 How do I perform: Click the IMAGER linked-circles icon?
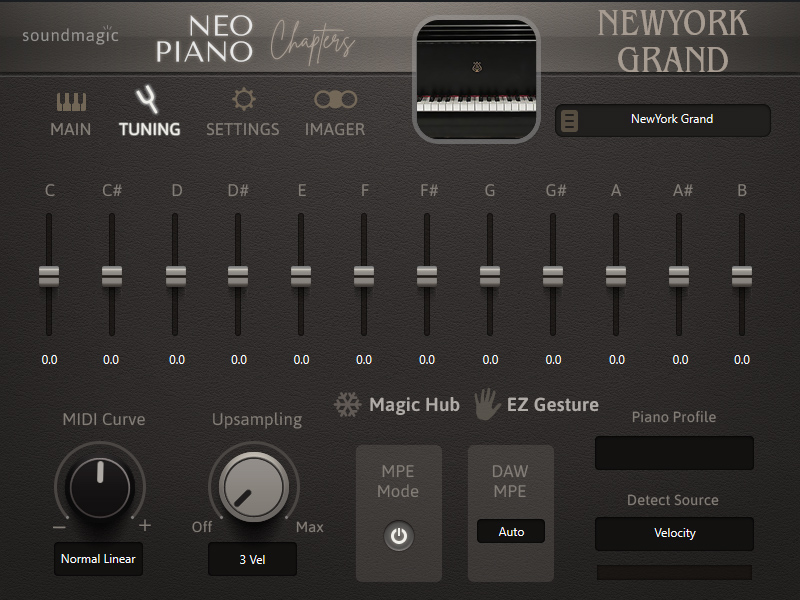(x=335, y=99)
